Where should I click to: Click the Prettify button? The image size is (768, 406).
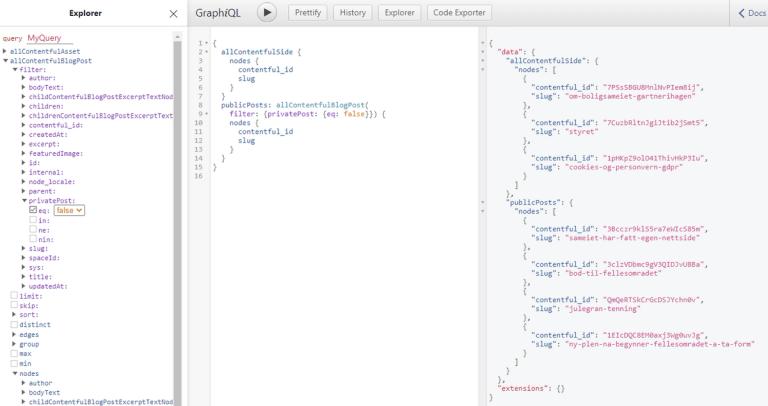[308, 13]
